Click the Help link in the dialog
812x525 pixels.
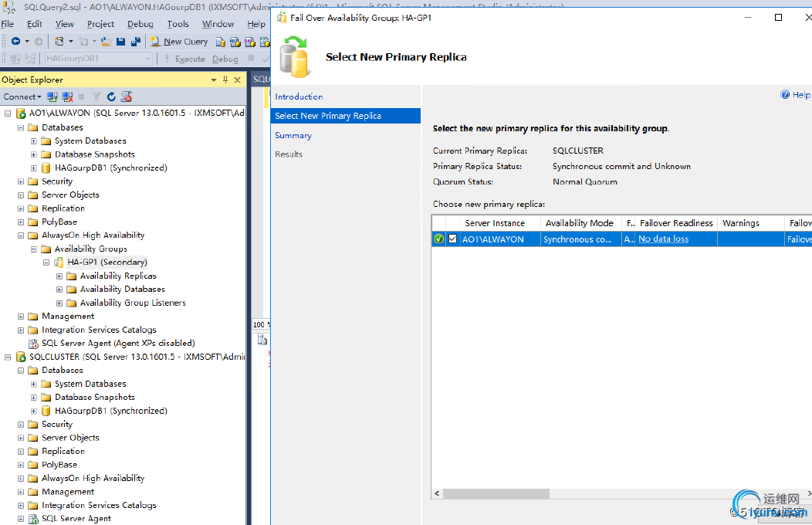click(x=801, y=94)
